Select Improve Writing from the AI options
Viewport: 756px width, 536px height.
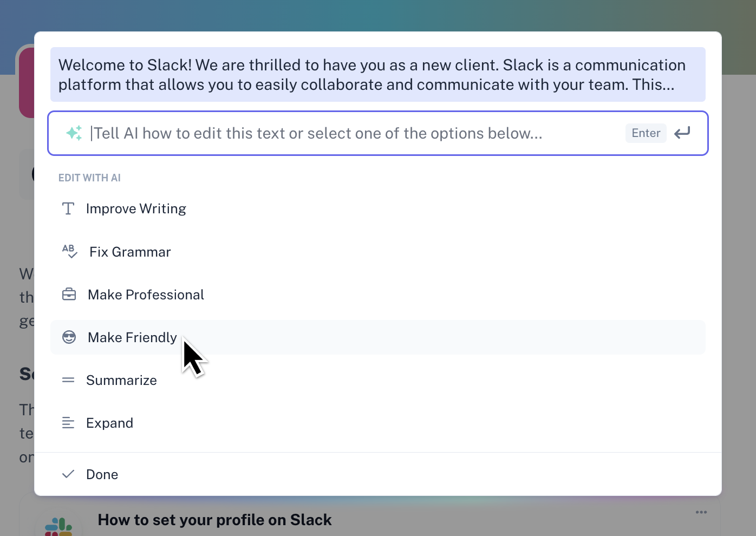136,208
